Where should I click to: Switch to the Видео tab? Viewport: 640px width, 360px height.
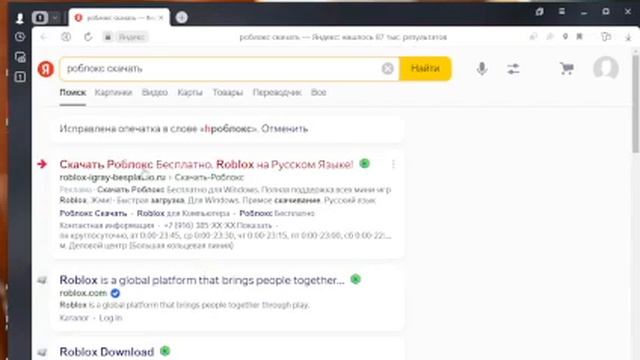pos(155,93)
